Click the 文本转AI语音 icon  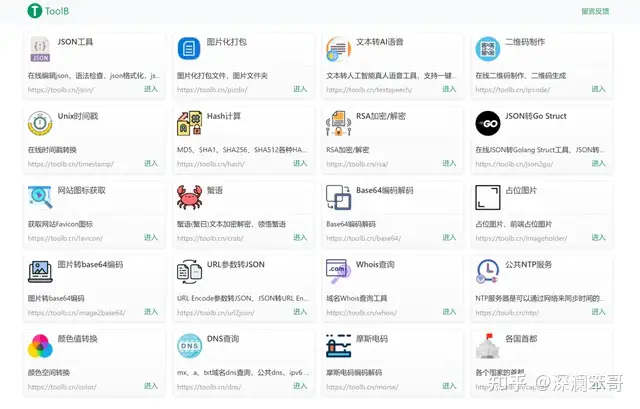coord(338,49)
